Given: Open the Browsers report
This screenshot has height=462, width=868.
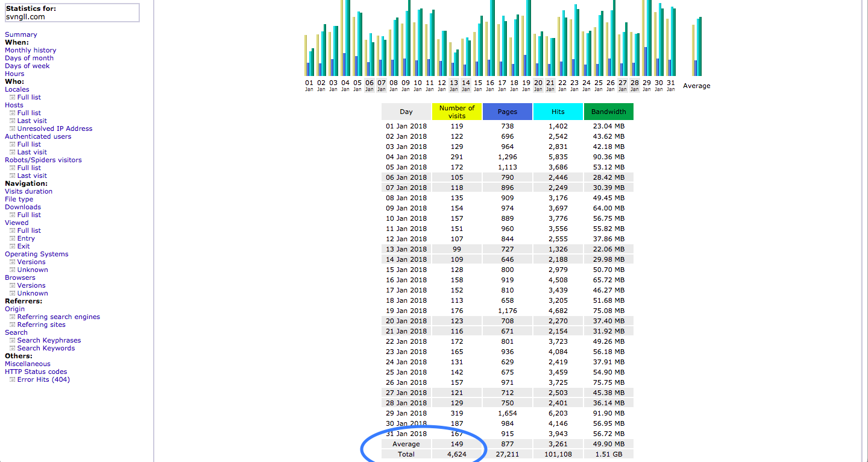Looking at the screenshot, I should 20,277.
